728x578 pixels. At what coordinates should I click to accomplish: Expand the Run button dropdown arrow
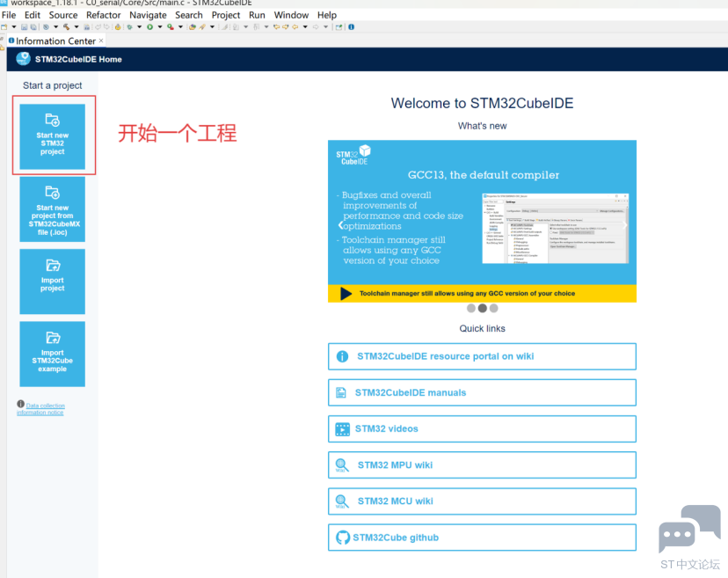(x=159, y=27)
